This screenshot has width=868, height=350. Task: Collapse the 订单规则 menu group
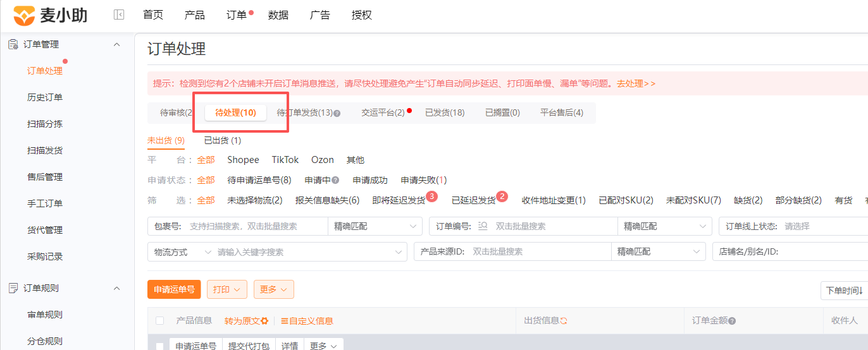[x=116, y=288]
